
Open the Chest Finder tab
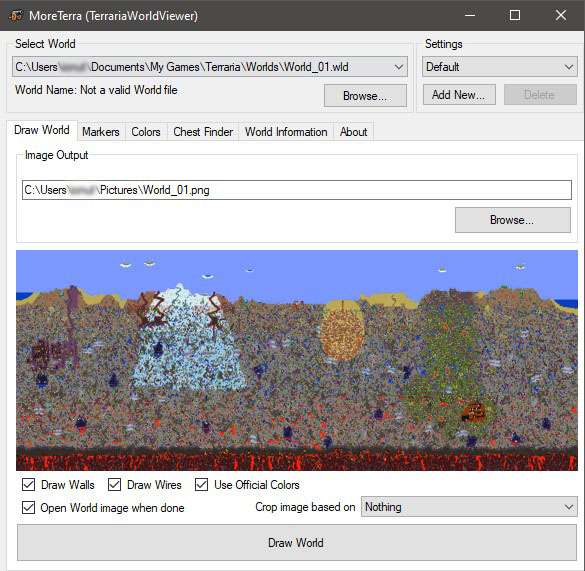[203, 132]
